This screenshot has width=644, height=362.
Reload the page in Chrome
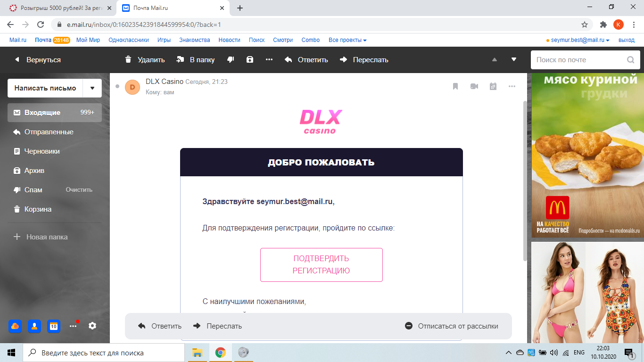[x=41, y=25]
